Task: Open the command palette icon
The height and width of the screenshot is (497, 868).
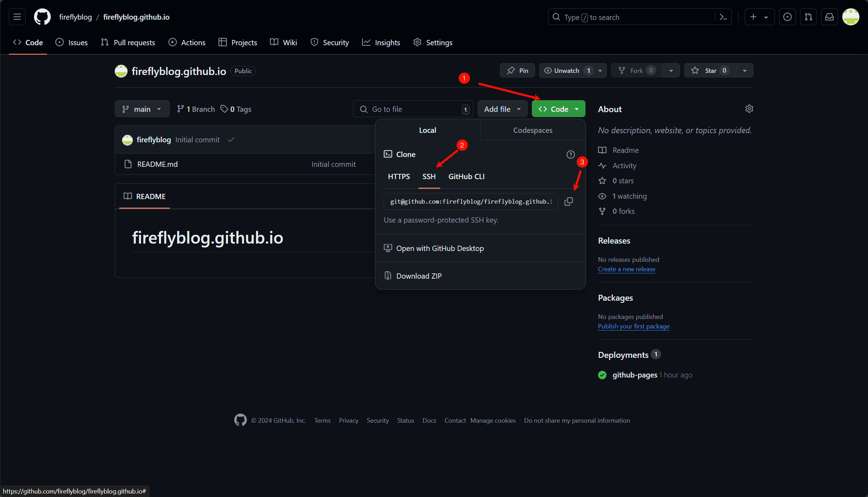Action: pyautogui.click(x=723, y=17)
